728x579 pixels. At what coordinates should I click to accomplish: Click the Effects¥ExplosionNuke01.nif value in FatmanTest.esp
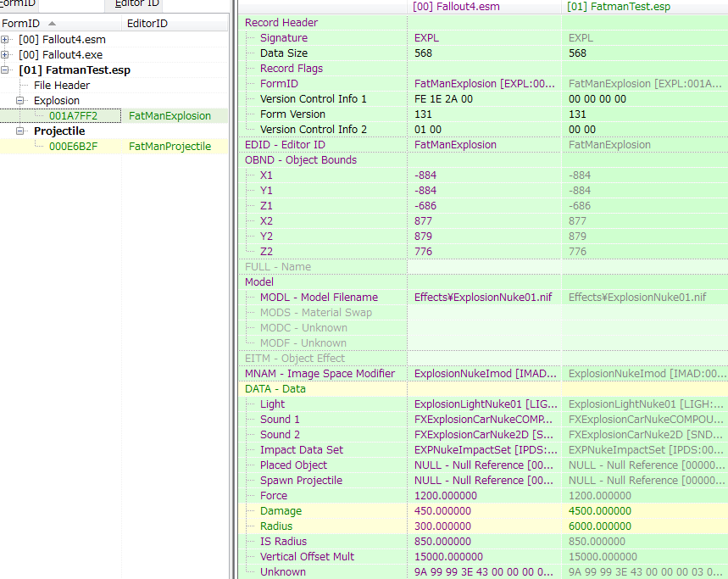pyautogui.click(x=637, y=298)
